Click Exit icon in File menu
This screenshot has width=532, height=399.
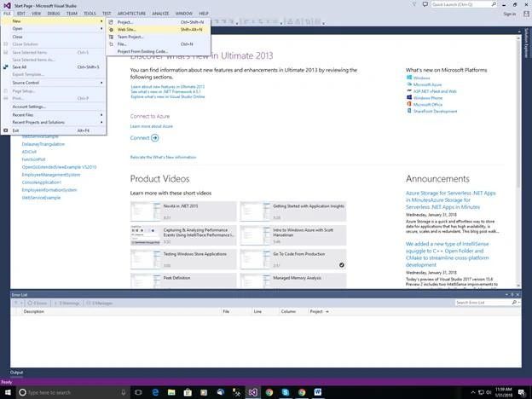coord(5,130)
